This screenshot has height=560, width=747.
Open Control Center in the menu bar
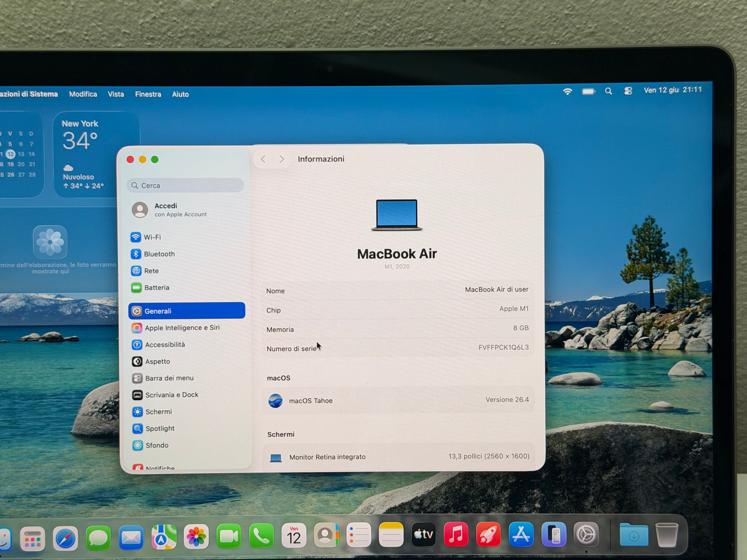(628, 91)
